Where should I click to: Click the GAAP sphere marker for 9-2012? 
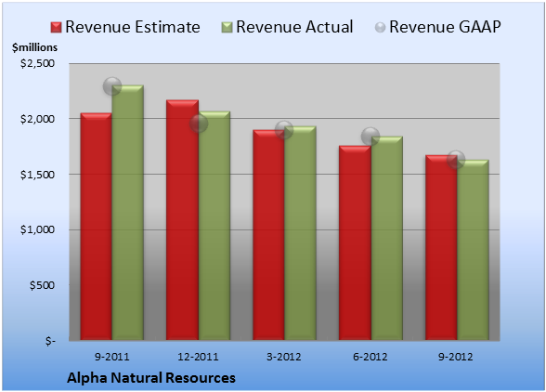pyautogui.click(x=456, y=160)
